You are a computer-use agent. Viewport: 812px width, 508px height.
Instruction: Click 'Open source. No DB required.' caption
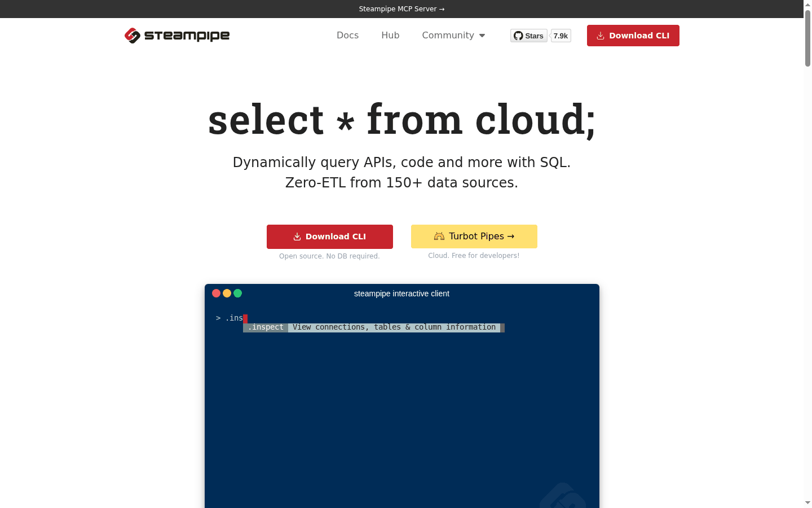tap(330, 256)
